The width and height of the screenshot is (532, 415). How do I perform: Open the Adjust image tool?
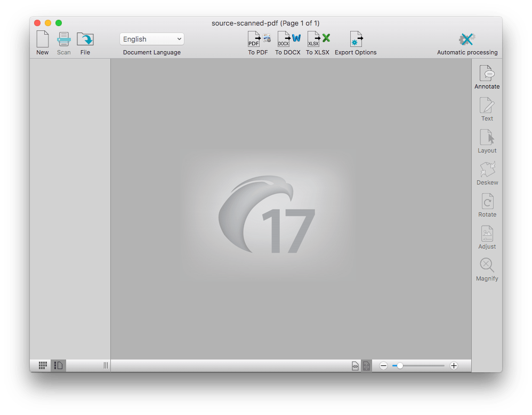(x=487, y=236)
